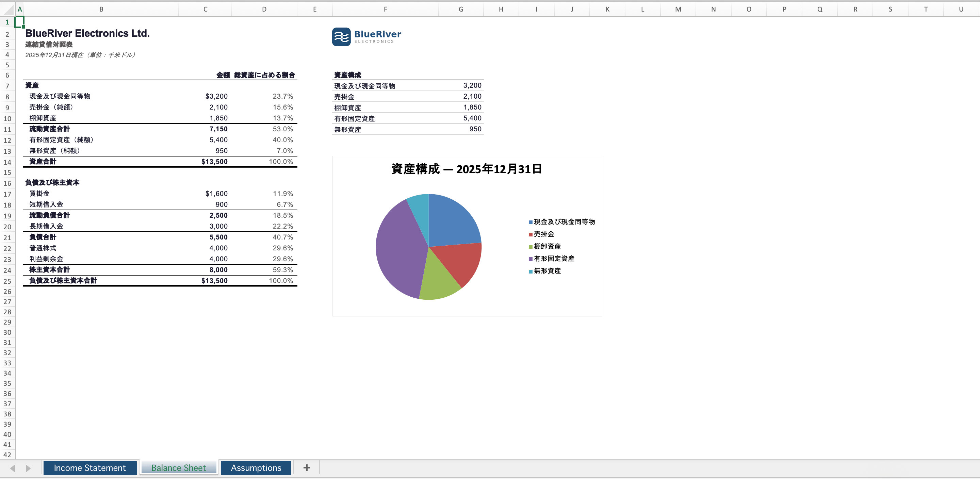Click the 8,000 株主資本合計 amount

(218, 270)
